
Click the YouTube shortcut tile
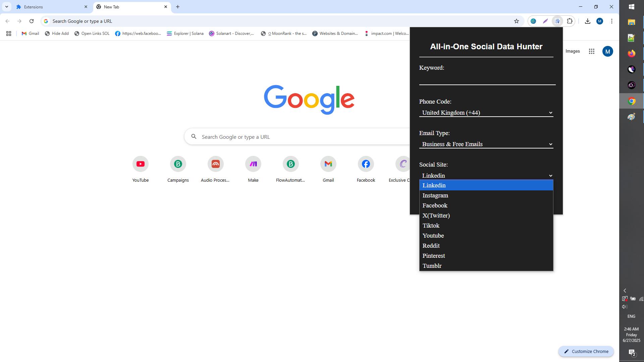(x=140, y=164)
